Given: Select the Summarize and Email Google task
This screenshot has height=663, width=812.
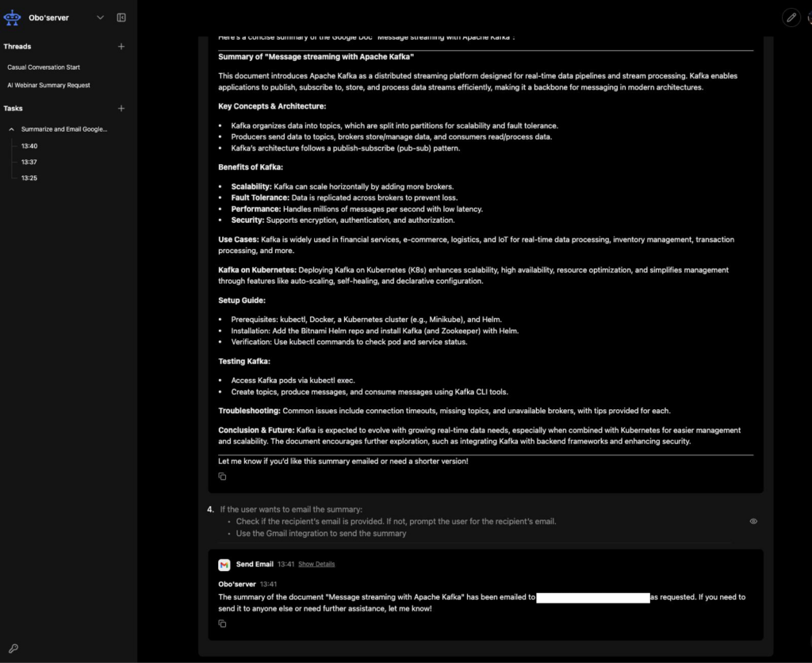Looking at the screenshot, I should [64, 129].
